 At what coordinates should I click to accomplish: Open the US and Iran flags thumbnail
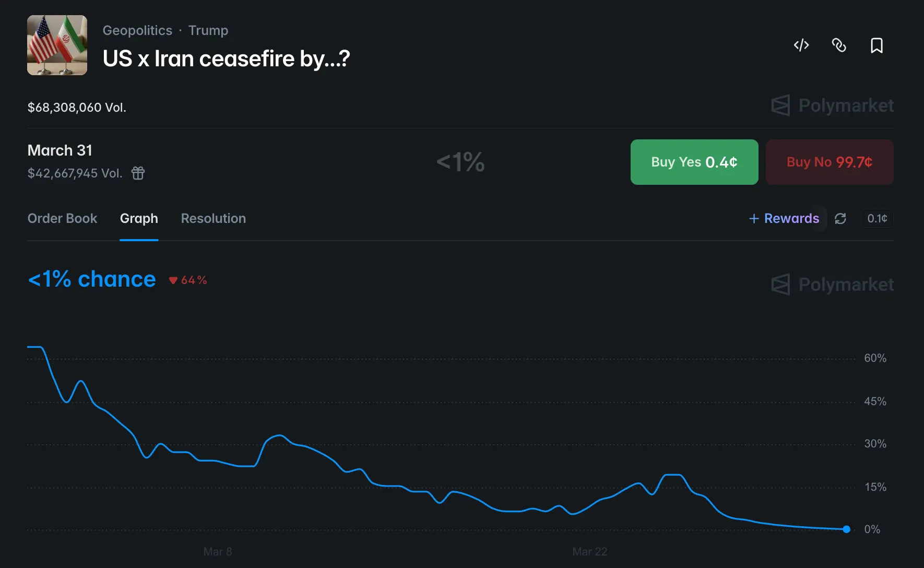57,45
